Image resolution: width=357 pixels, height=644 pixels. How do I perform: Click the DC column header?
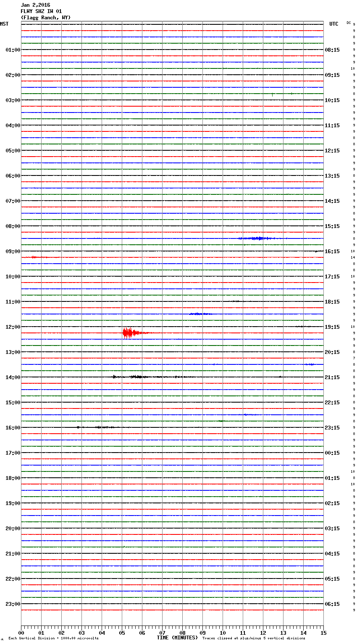pos(349,23)
